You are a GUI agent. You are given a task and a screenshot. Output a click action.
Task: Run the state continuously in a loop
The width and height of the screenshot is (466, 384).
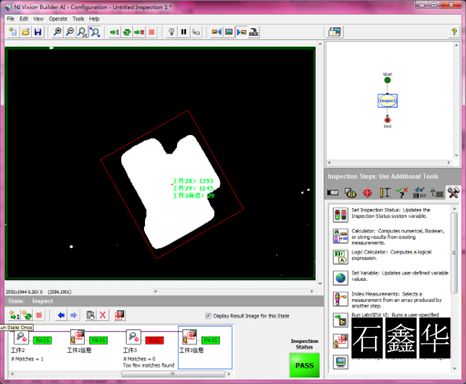click(27, 315)
